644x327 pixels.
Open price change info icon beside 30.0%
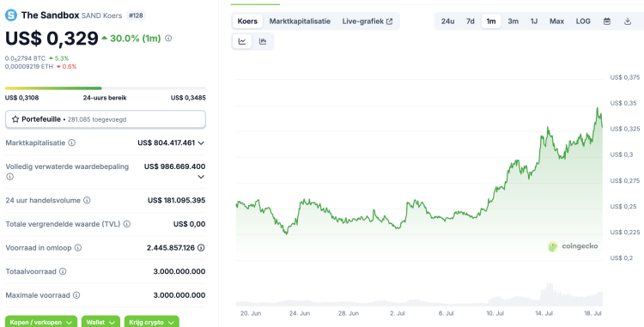[168, 39]
